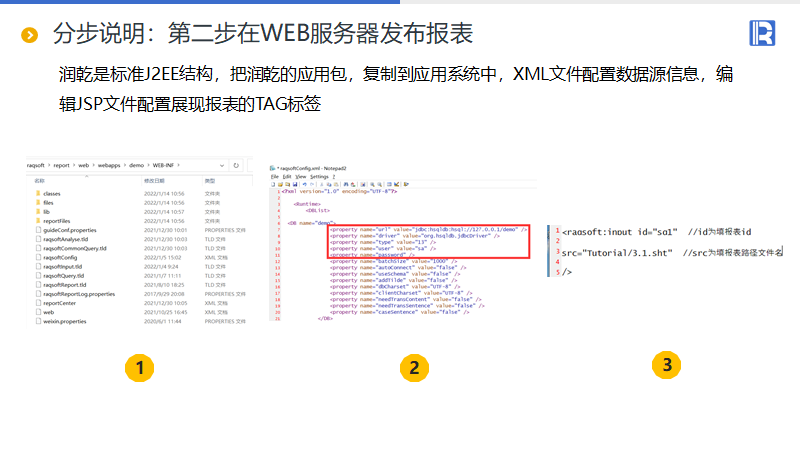The width and height of the screenshot is (800, 450).
Task: Open the View menu in Notepad2
Action: [x=301, y=177]
